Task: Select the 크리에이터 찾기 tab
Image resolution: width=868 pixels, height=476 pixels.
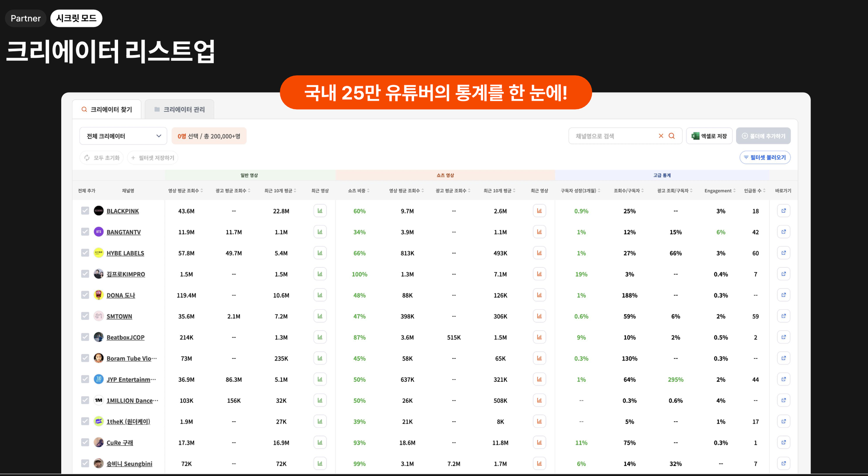Action: (x=107, y=109)
